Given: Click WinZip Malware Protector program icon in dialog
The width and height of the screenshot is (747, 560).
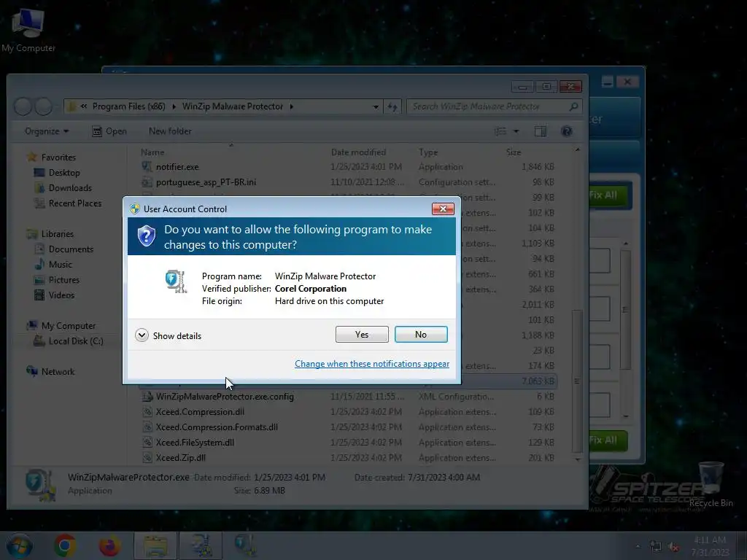Looking at the screenshot, I should click(176, 281).
